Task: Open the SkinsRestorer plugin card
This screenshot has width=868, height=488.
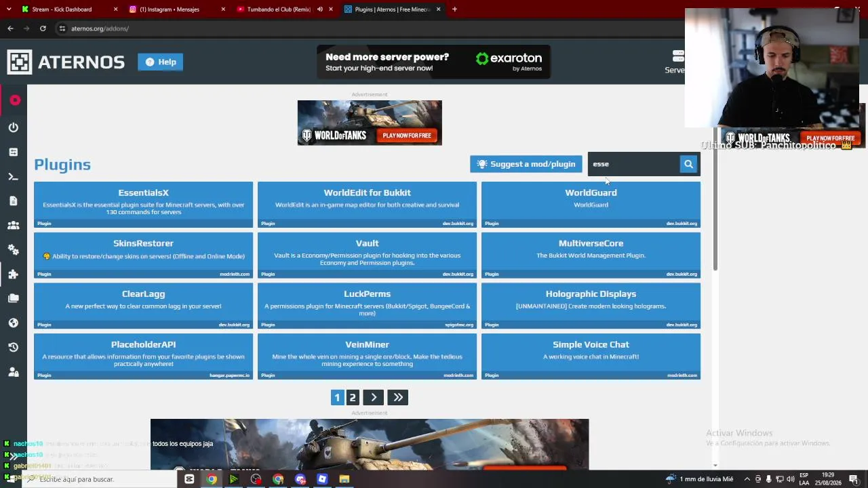Action: [x=143, y=256]
